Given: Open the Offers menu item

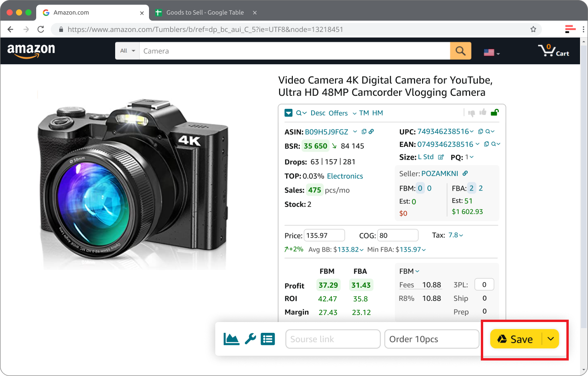Looking at the screenshot, I should [338, 113].
